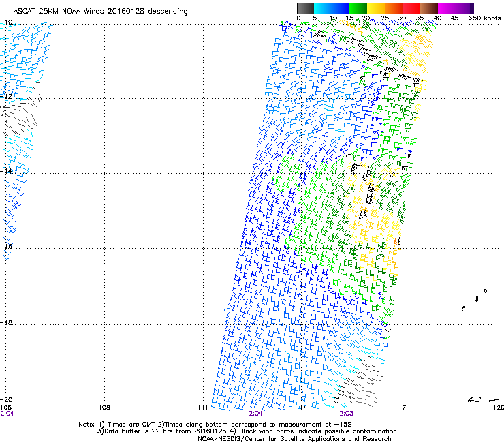The width and height of the screenshot is (504, 443).
Task: Click the '105' longitude axis label
Action: click(x=5, y=408)
